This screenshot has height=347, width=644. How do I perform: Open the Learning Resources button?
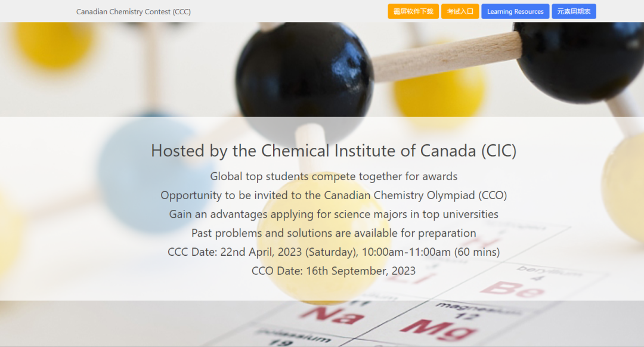click(515, 11)
